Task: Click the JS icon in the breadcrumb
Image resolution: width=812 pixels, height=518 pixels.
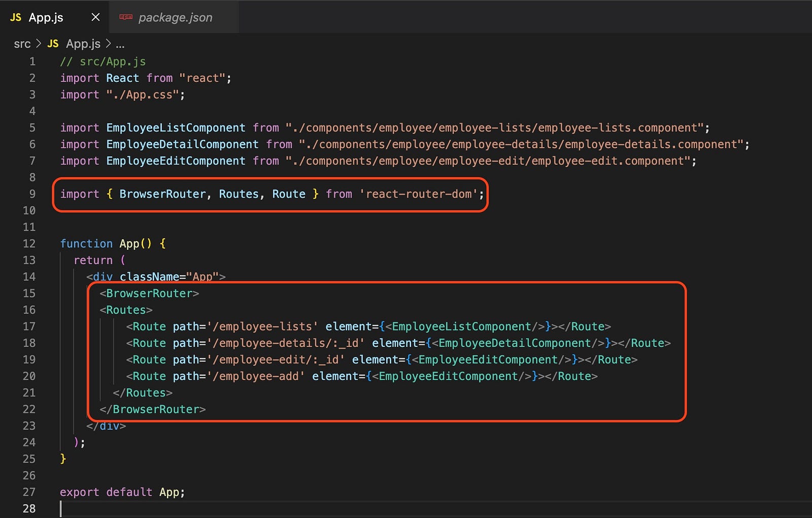Action: (53, 44)
